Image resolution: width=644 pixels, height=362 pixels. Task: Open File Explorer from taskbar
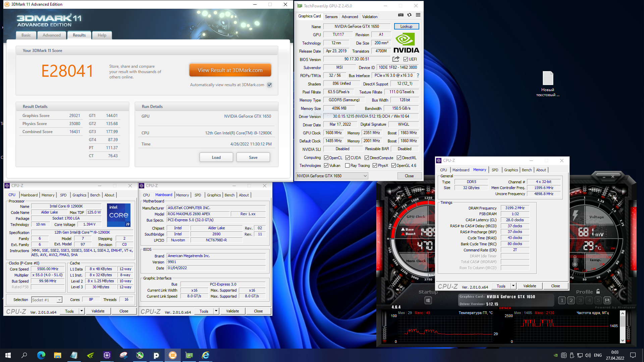[x=57, y=355]
